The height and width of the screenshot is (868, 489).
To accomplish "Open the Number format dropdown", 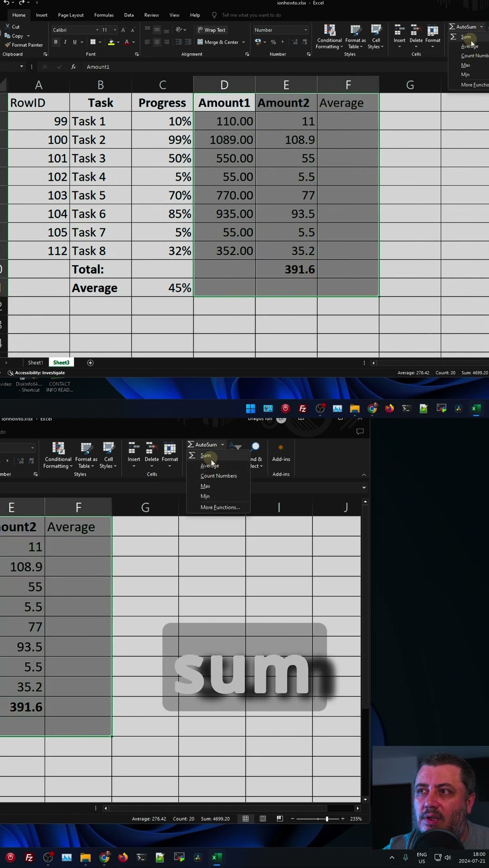I will pyautogui.click(x=306, y=30).
